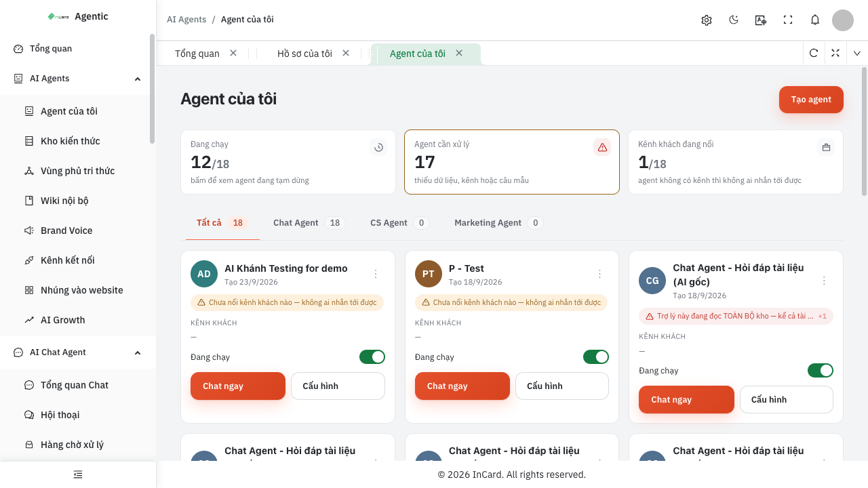Click Chat ngay on Chat Agent (AI gốc) card
Image resolution: width=868 pixels, height=488 pixels.
coord(686,399)
